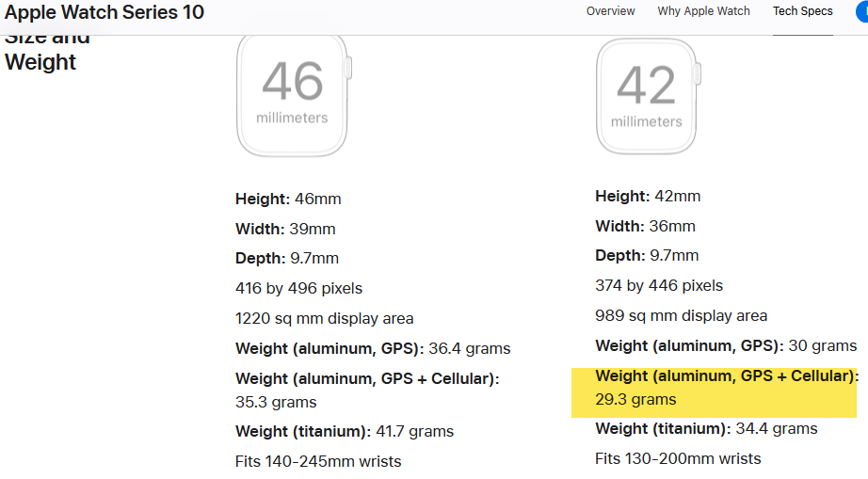
Task: Click Weight (titanium): 41.7 grams text
Action: [345, 431]
